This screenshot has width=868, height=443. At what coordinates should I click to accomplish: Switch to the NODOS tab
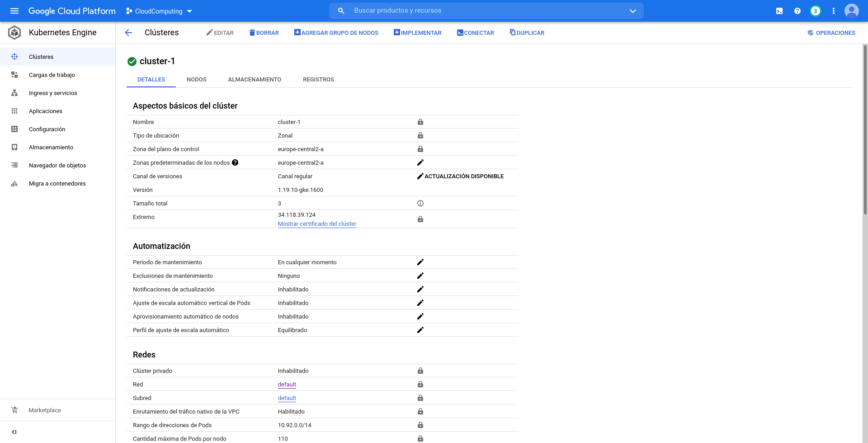197,79
